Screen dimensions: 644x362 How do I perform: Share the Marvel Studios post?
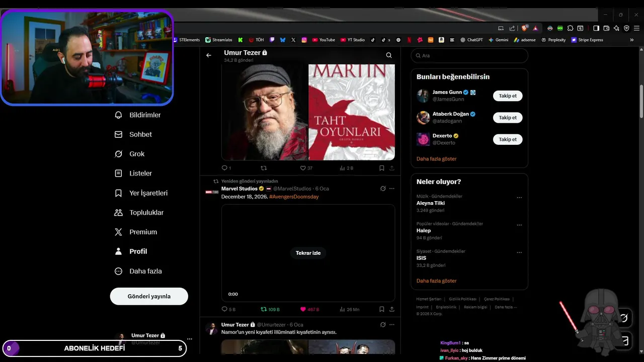click(x=392, y=309)
